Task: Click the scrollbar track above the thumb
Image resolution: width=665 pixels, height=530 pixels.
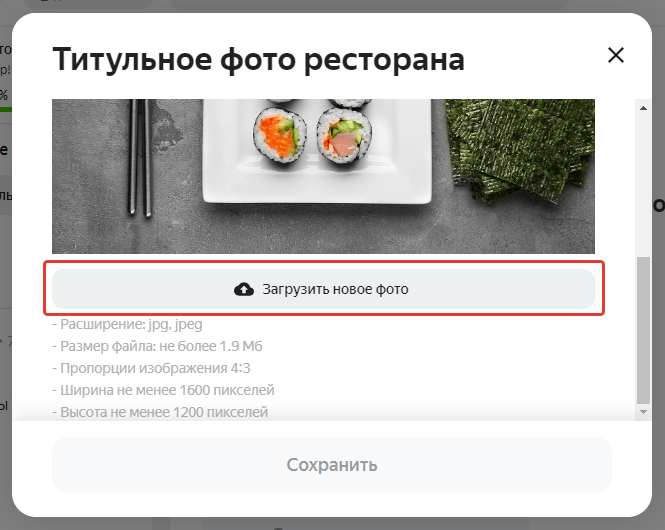Action: tap(643, 185)
